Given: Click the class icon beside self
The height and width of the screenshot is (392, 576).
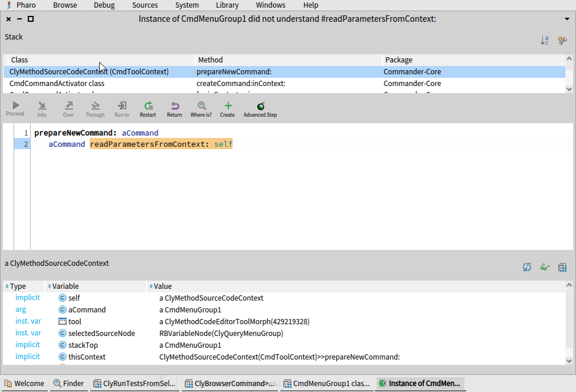Looking at the screenshot, I should [x=63, y=298].
